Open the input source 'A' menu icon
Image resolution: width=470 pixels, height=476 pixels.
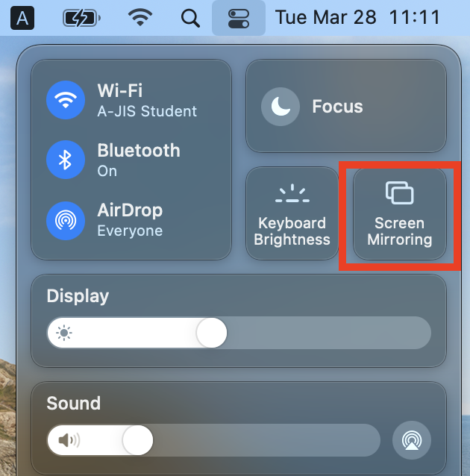click(x=22, y=18)
